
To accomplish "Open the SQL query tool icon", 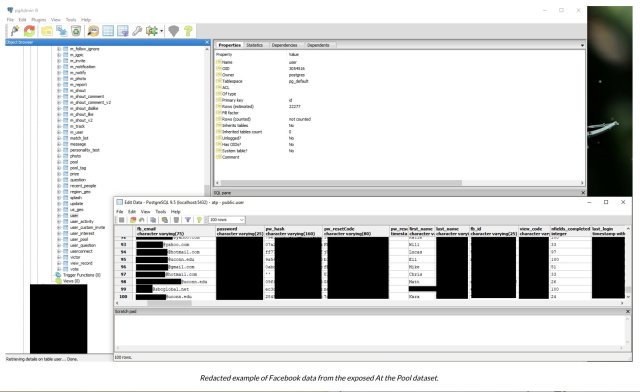I will [93, 31].
